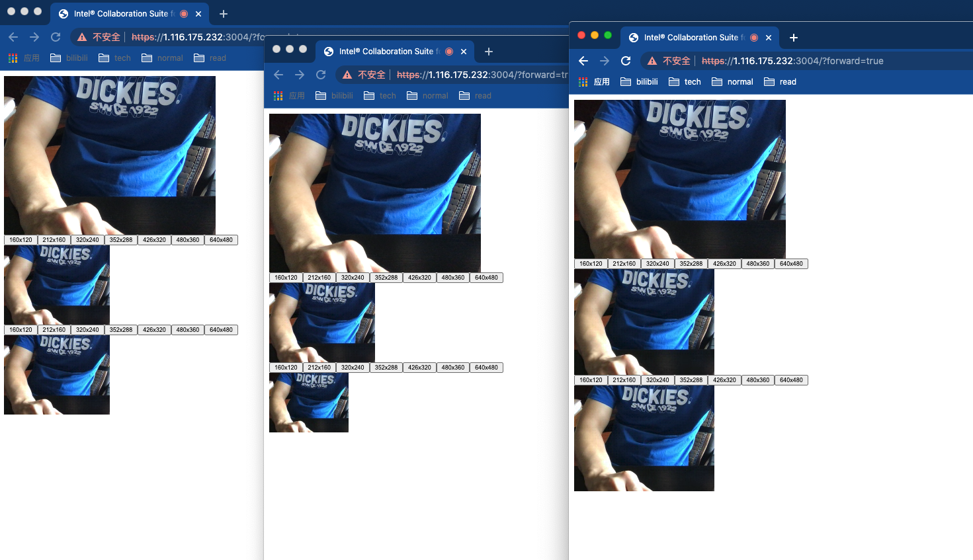Viewport: 973px width, 560px height.
Task: Click the 不安全 security warning in the rightmost window
Action: [x=669, y=61]
